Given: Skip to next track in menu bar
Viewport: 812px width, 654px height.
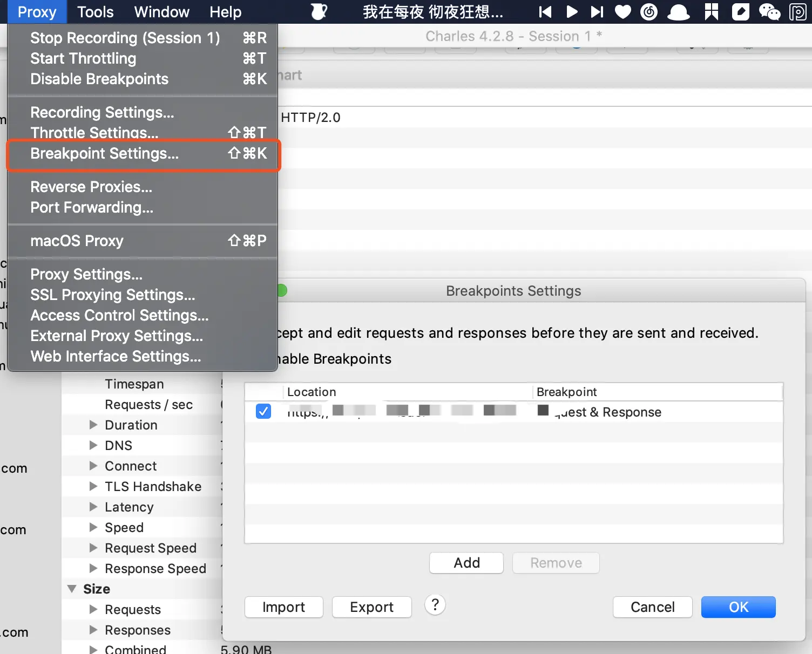Looking at the screenshot, I should (597, 12).
